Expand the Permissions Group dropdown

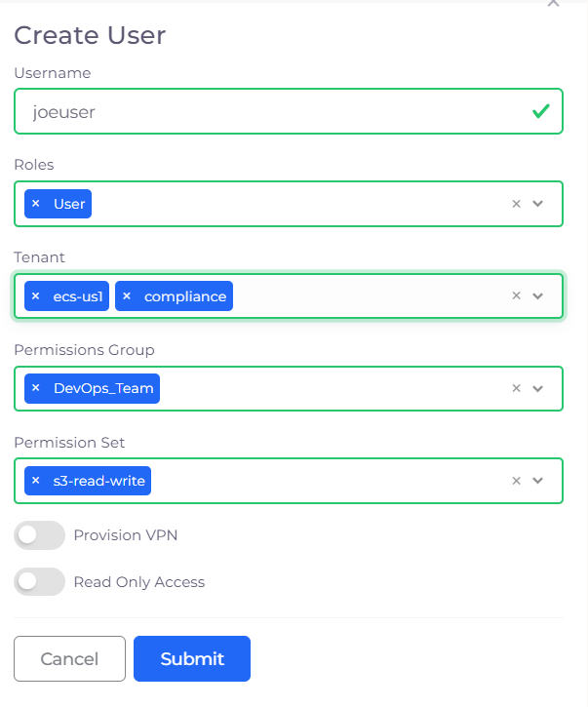[x=537, y=388]
